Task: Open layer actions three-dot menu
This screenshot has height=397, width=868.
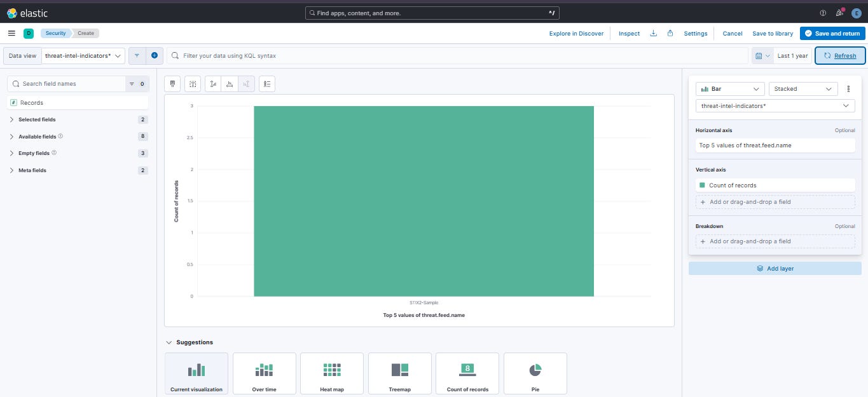Action: [848, 89]
